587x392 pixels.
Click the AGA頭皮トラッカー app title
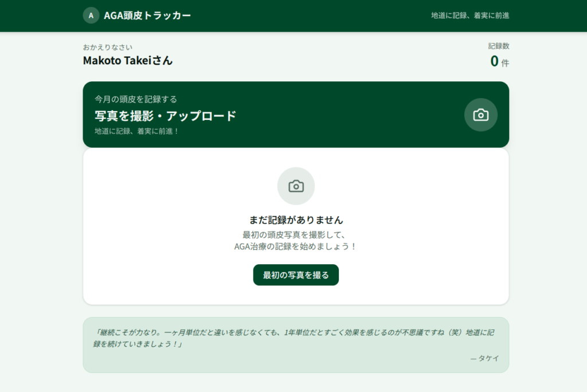pos(147,15)
